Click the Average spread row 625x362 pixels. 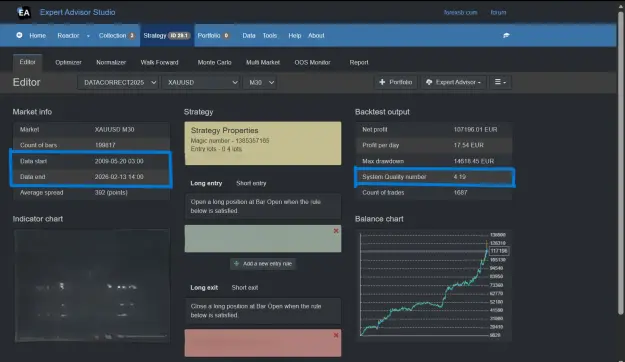[91, 193]
